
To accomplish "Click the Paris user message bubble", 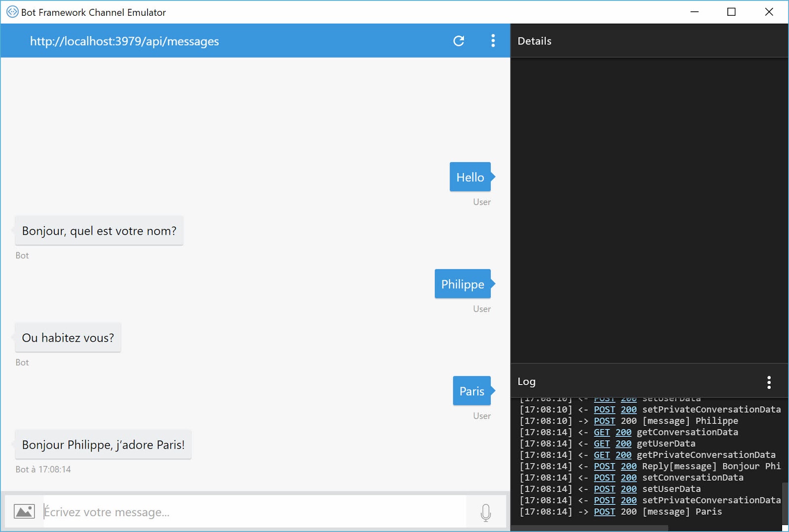I will (x=471, y=391).
